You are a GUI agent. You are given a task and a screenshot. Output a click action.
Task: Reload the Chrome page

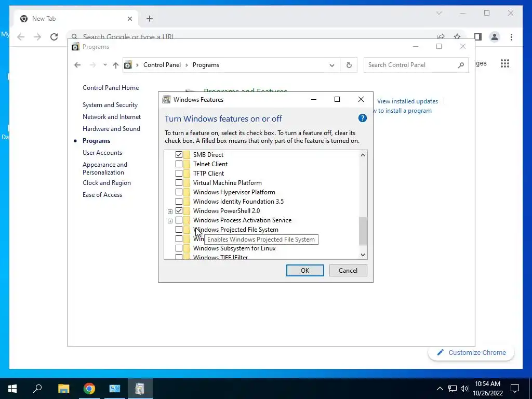[x=54, y=37]
